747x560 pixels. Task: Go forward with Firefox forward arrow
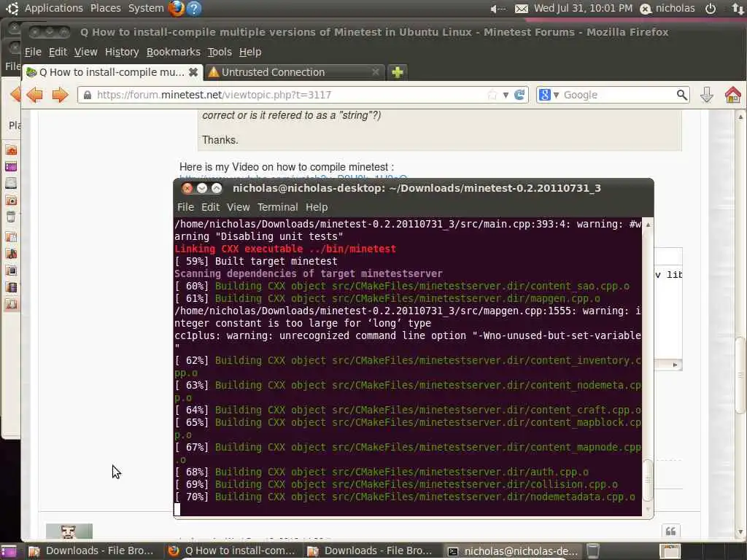pos(60,95)
